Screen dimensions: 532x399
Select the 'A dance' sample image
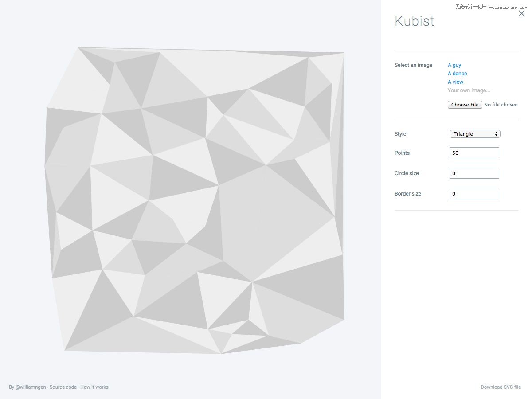[457, 74]
